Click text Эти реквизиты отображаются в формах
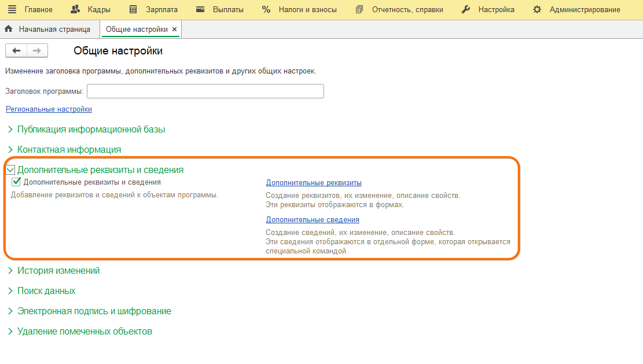This screenshot has width=643, height=364. (335, 205)
